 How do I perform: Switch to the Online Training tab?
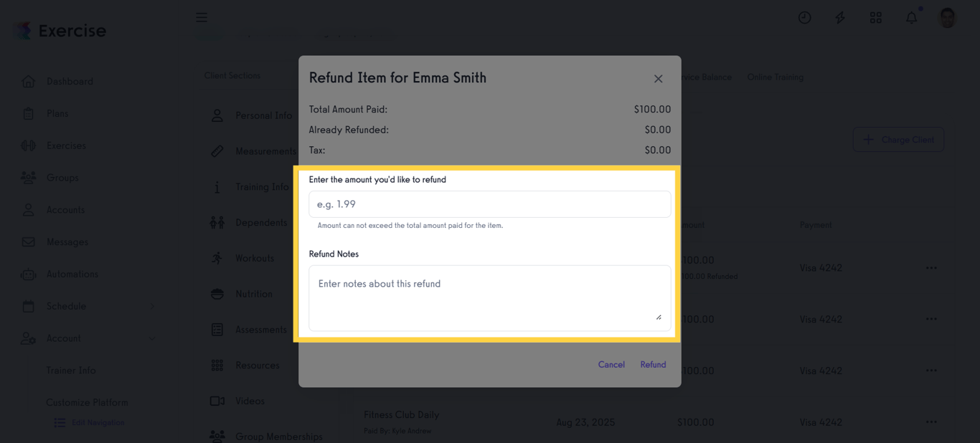775,77
